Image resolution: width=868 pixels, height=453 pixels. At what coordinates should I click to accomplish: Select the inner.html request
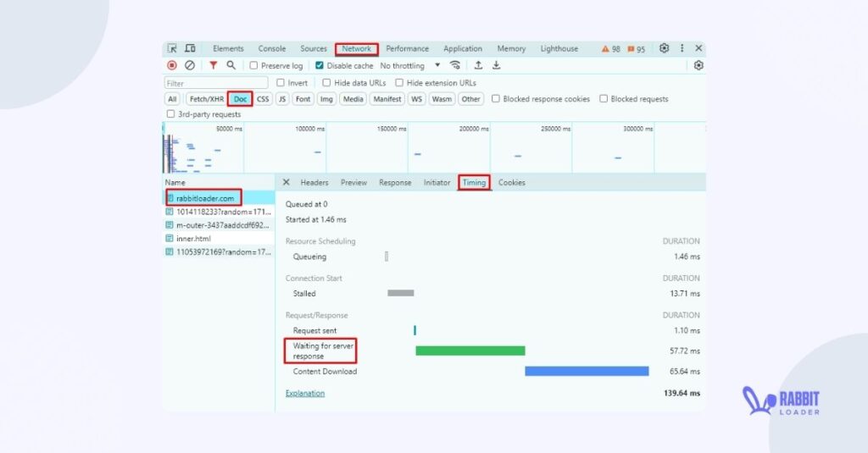[220, 239]
